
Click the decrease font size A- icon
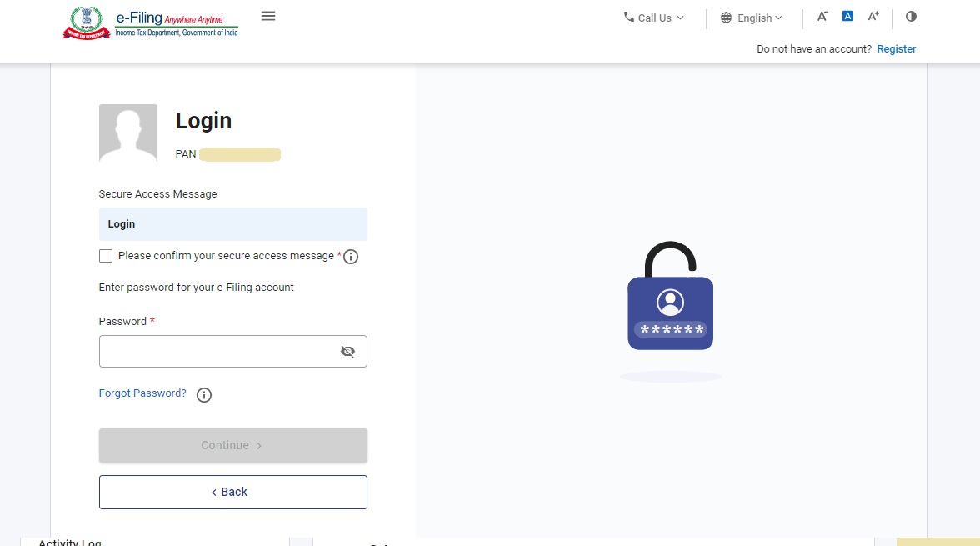[822, 15]
